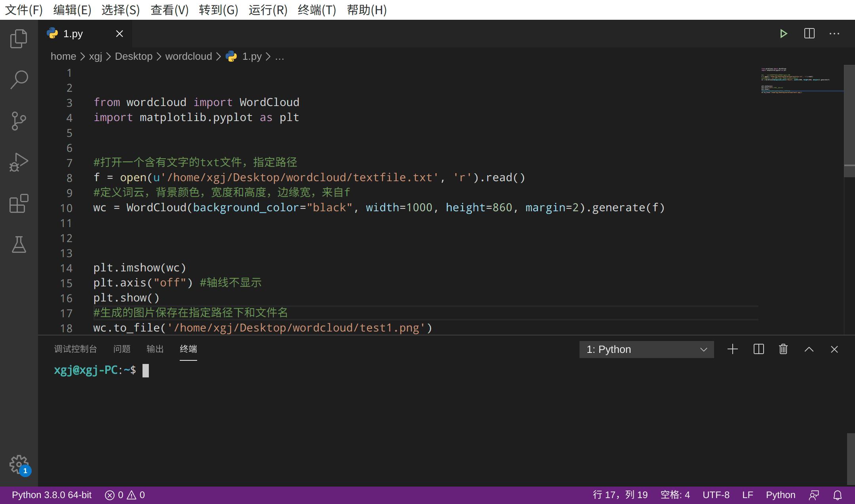Viewport: 855px width, 504px height.
Task: Kill the active terminal with trash icon
Action: pos(783,349)
